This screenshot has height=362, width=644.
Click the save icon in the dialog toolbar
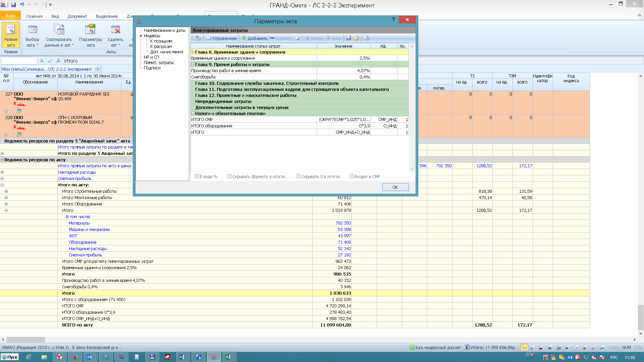[x=348, y=38]
